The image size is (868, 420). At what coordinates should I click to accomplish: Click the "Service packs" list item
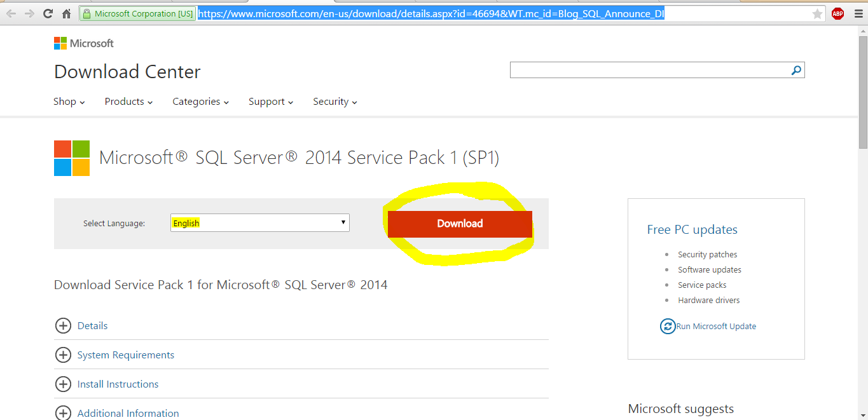(x=702, y=285)
